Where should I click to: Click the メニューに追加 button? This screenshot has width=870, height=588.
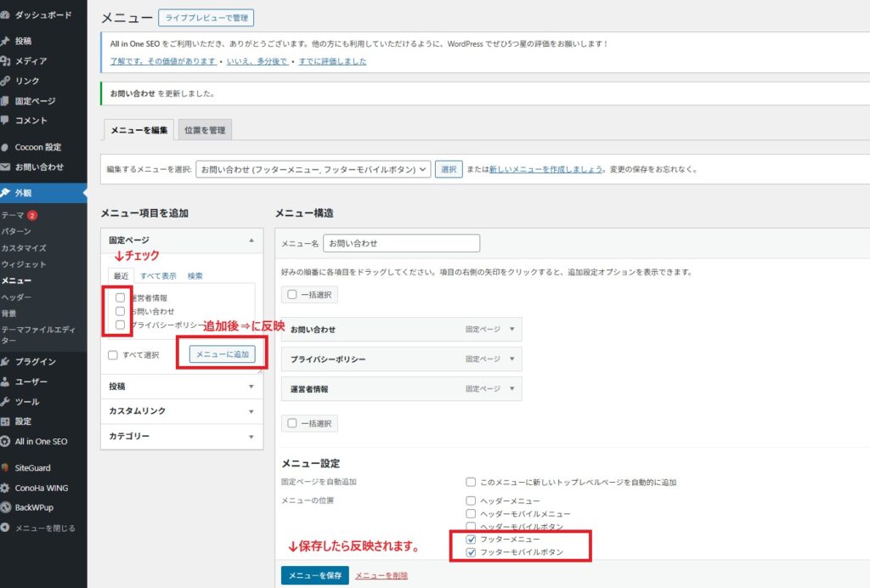[x=222, y=354]
